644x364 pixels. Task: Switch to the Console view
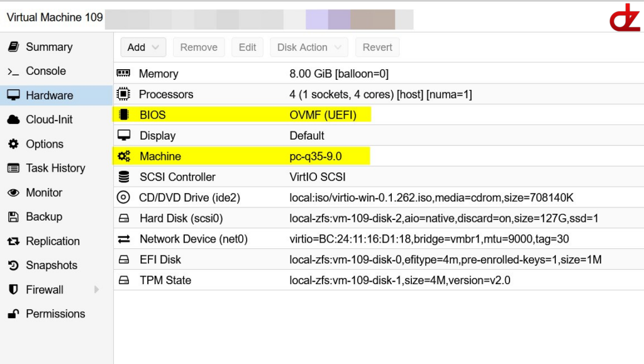point(45,71)
